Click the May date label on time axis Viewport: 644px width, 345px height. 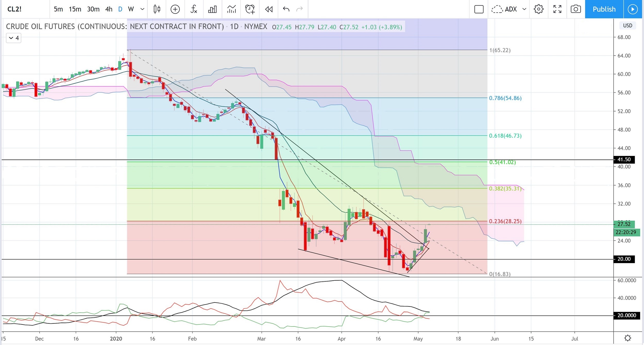418,339
